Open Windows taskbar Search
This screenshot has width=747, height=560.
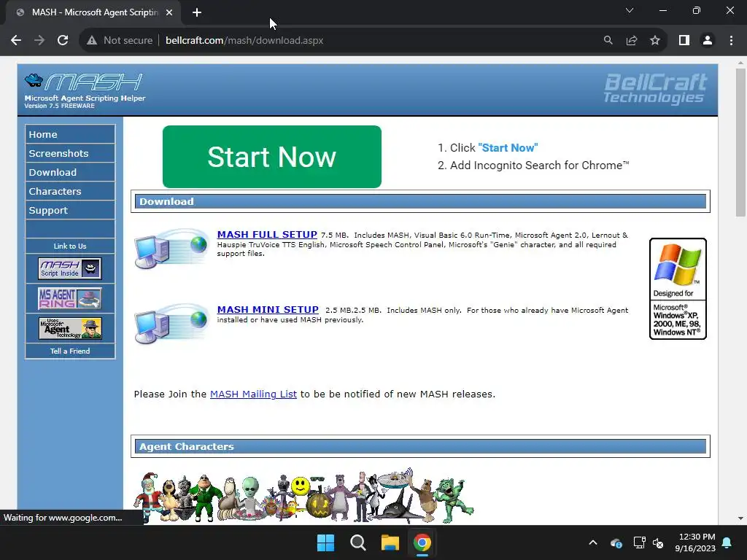[357, 542]
